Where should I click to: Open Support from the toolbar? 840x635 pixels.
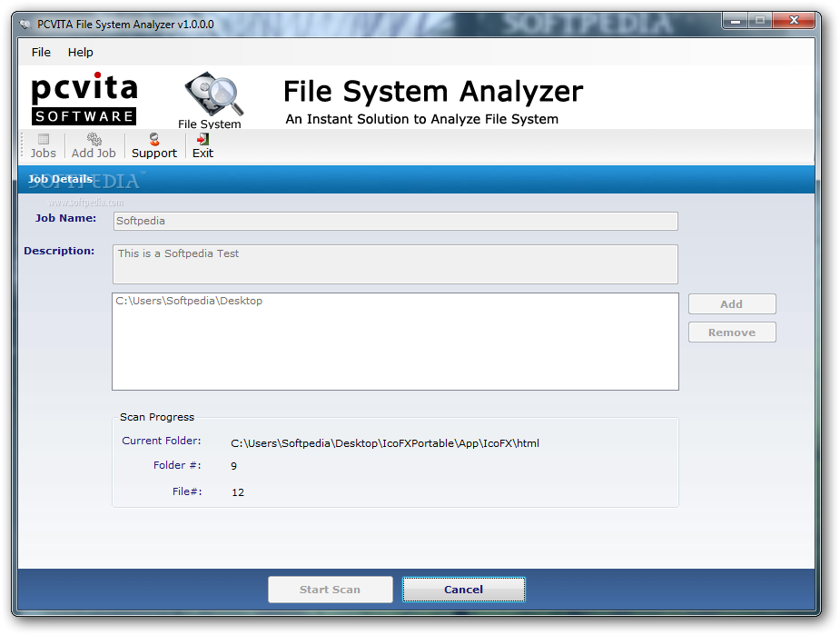tap(154, 145)
